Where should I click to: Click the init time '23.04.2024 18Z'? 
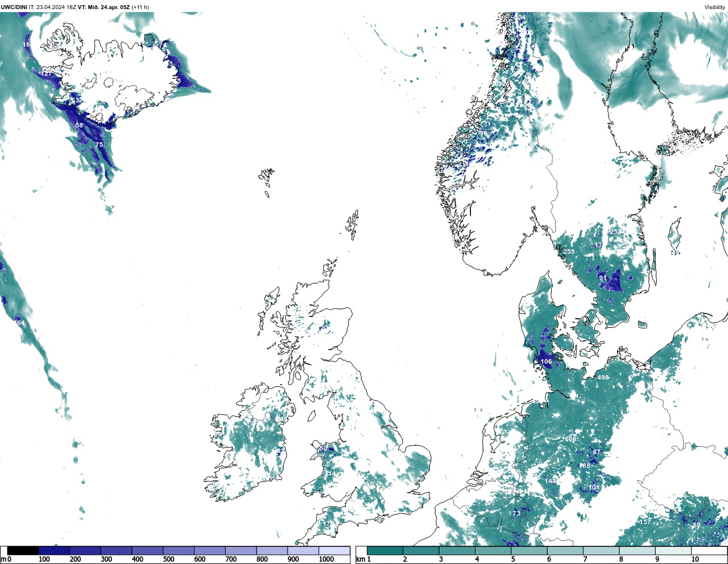tap(56, 7)
